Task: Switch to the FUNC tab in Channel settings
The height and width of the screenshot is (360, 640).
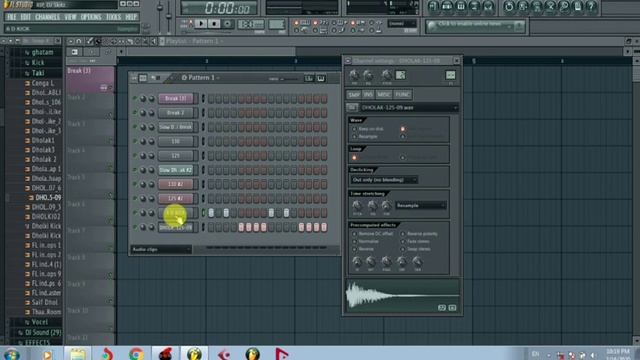Action: 402,95
